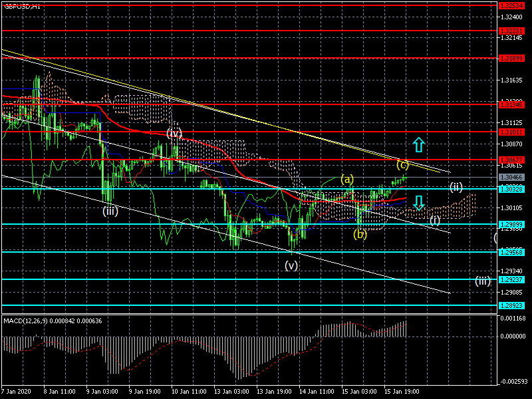This screenshot has width=532, height=399.
Task: Select the GBPUSD,H1 chart title label
Action: pyautogui.click(x=23, y=7)
